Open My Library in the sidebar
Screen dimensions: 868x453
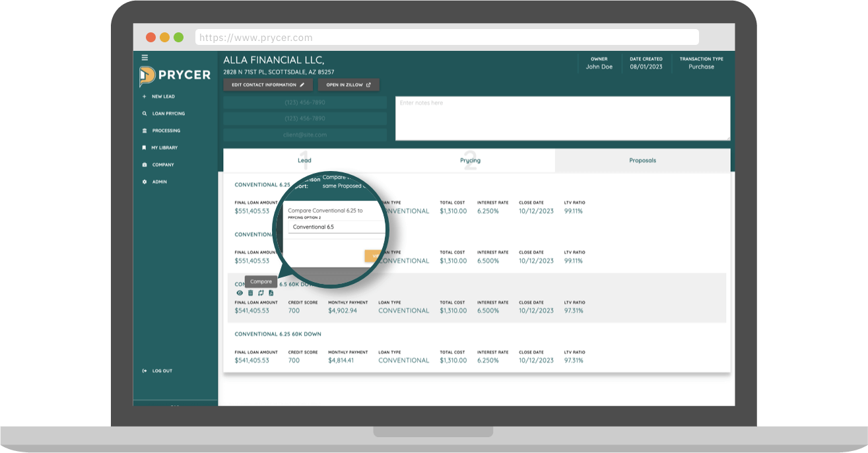click(164, 148)
